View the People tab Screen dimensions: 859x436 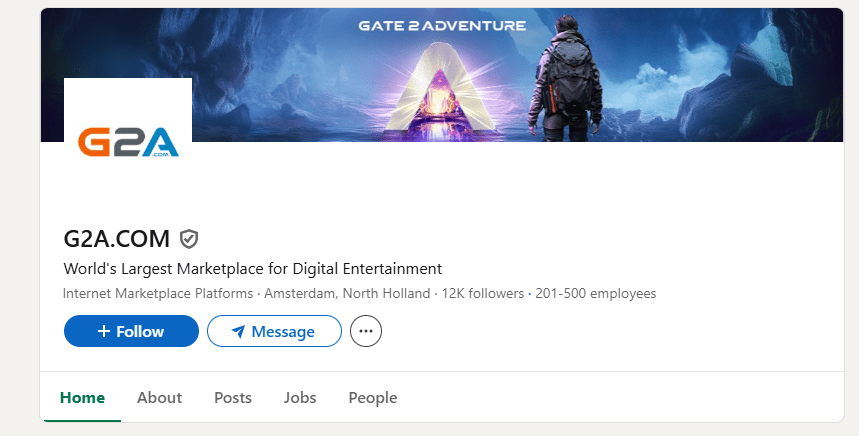pos(373,398)
